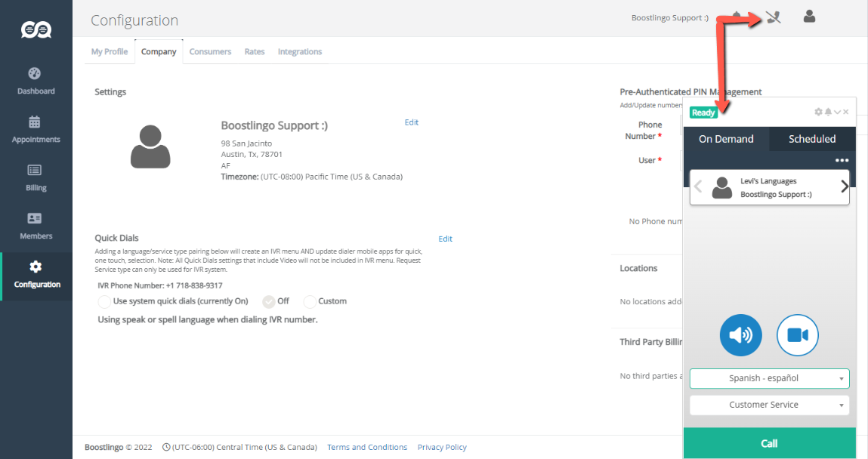Open the Integrations tab

point(299,51)
